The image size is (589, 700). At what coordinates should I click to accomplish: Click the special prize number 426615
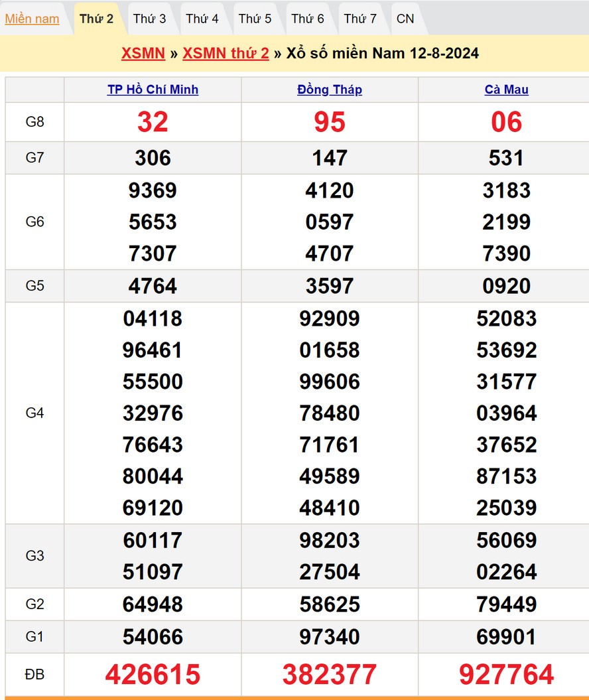pyautogui.click(x=153, y=675)
